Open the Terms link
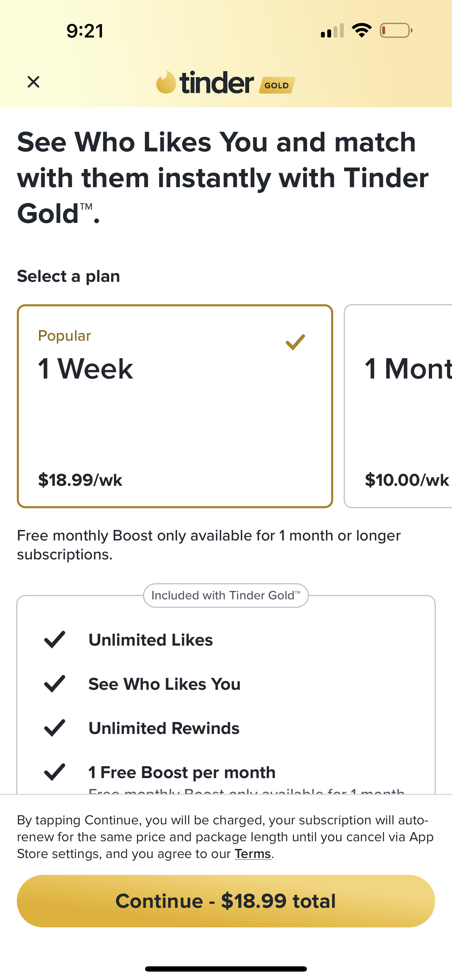 [252, 854]
